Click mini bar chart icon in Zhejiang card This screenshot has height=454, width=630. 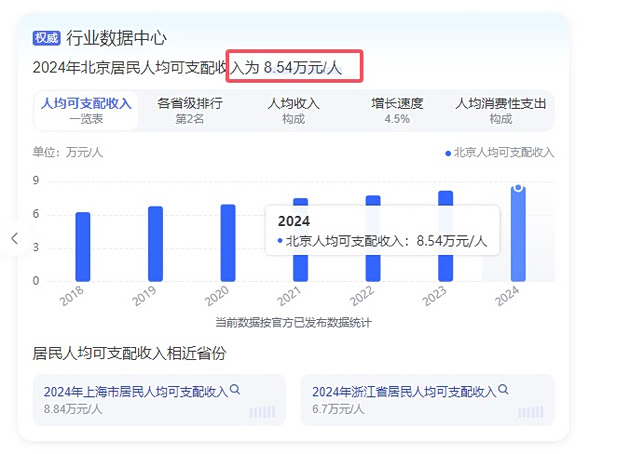tap(530, 411)
